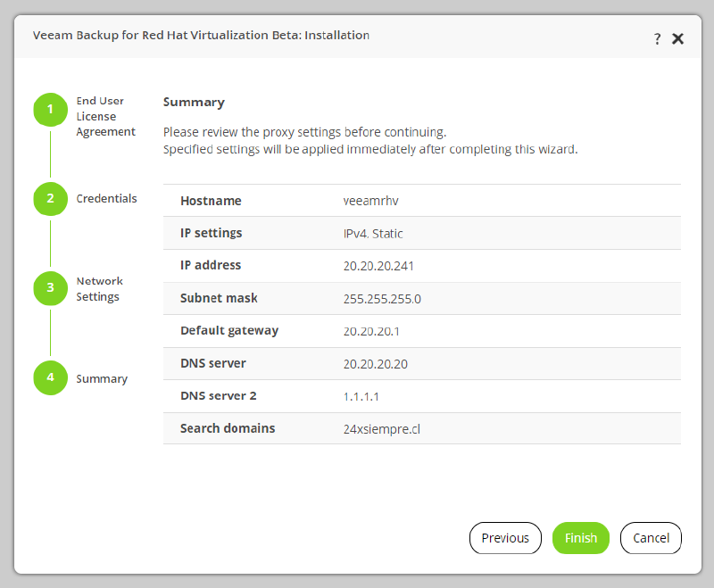The image size is (714, 588).
Task: Click the Subnet mask row label
Action: (x=219, y=298)
